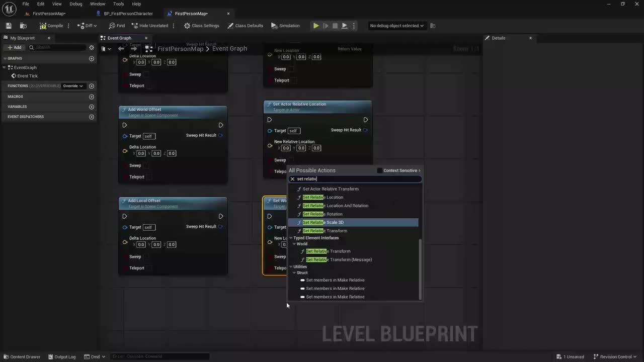Click the Add button in My Blueprint
The image size is (644, 362).
tap(15, 47)
